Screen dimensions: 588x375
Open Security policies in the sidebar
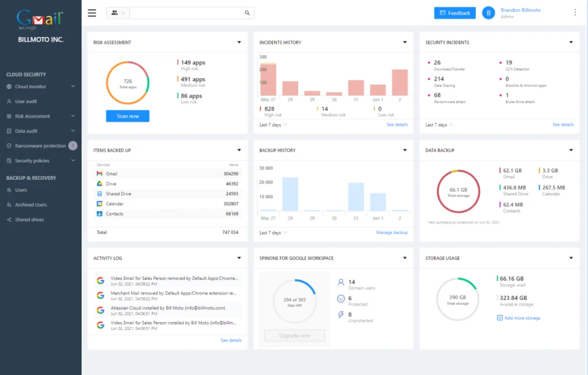(x=32, y=161)
